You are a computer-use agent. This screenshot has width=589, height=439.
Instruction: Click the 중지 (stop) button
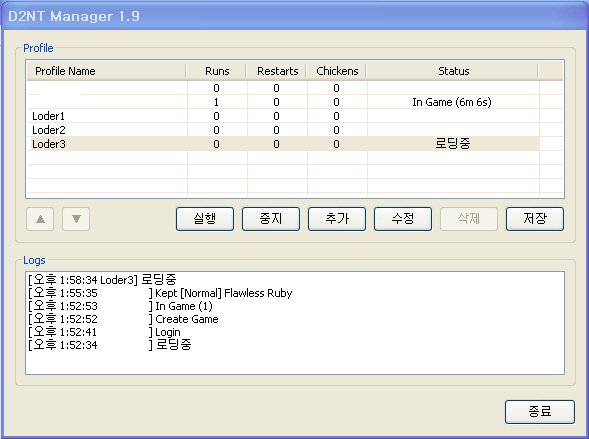[x=271, y=219]
